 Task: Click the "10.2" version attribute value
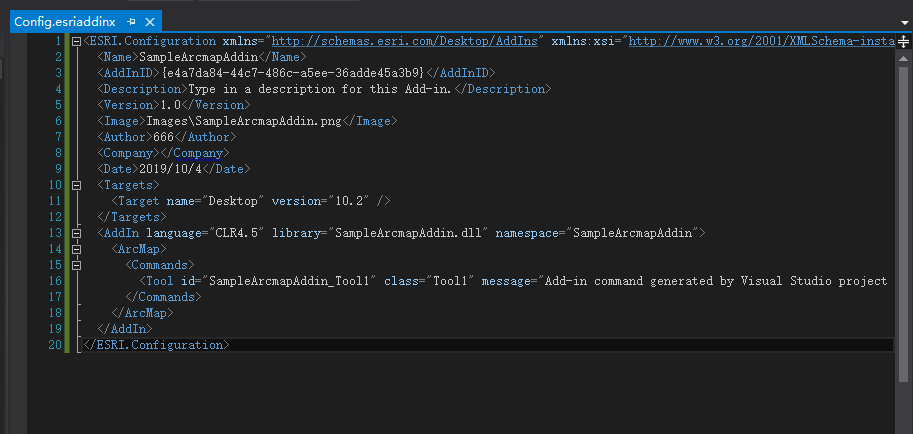point(353,201)
